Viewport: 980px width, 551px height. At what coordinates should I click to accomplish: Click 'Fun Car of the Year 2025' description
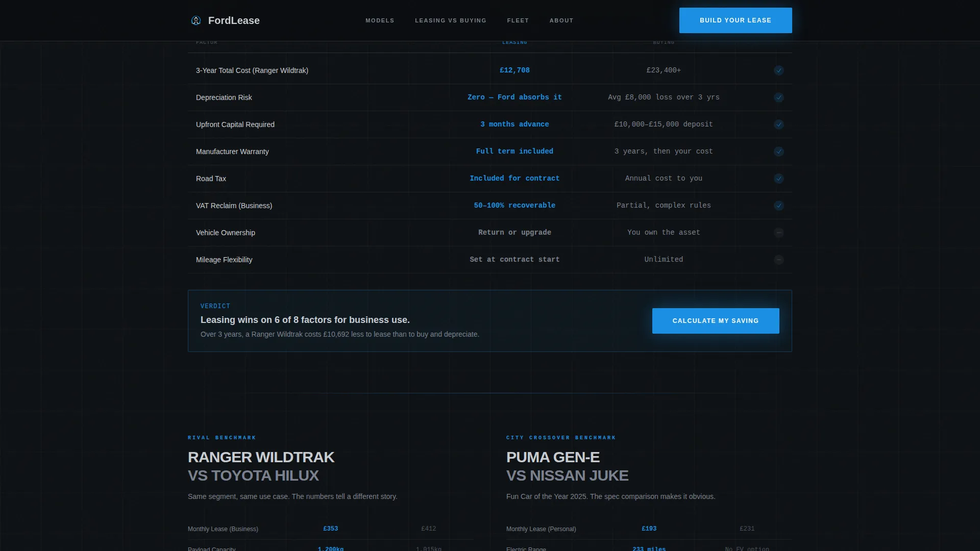click(611, 496)
